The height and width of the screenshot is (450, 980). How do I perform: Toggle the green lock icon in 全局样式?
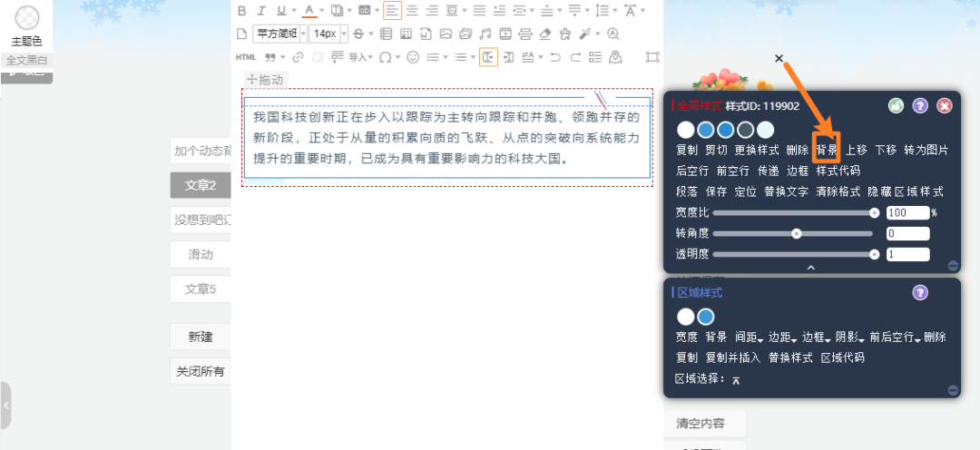tap(897, 105)
